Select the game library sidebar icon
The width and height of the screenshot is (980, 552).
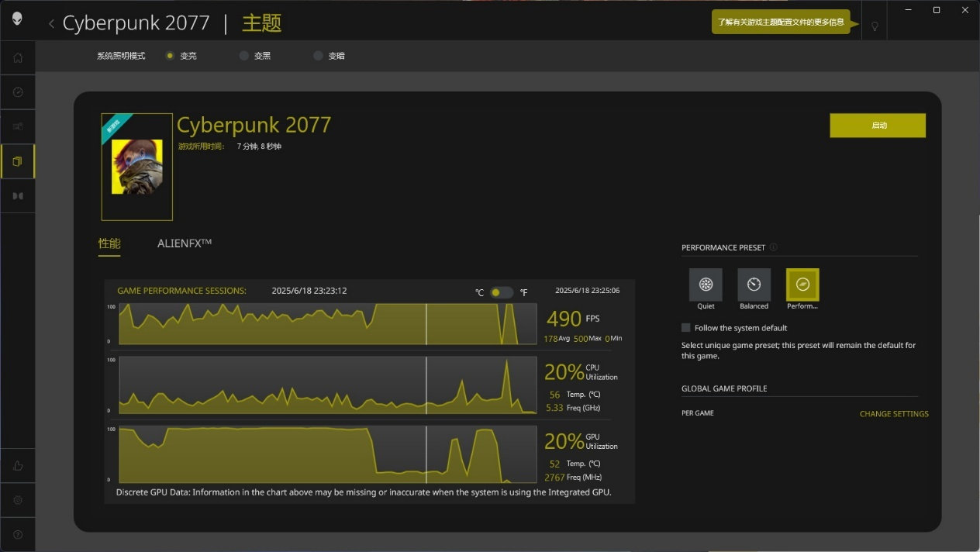coord(18,161)
